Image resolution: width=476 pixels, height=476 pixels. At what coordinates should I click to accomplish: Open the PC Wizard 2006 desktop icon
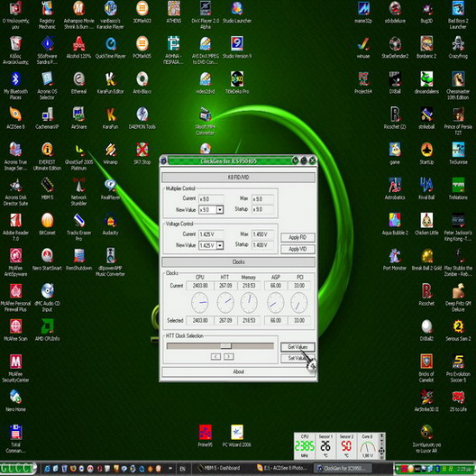[x=237, y=436]
